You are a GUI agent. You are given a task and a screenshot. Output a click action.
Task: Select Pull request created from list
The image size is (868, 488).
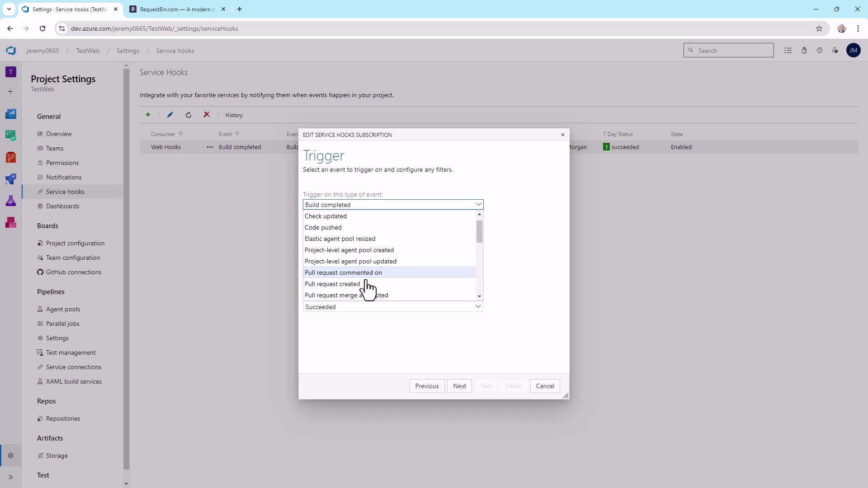[x=332, y=284]
